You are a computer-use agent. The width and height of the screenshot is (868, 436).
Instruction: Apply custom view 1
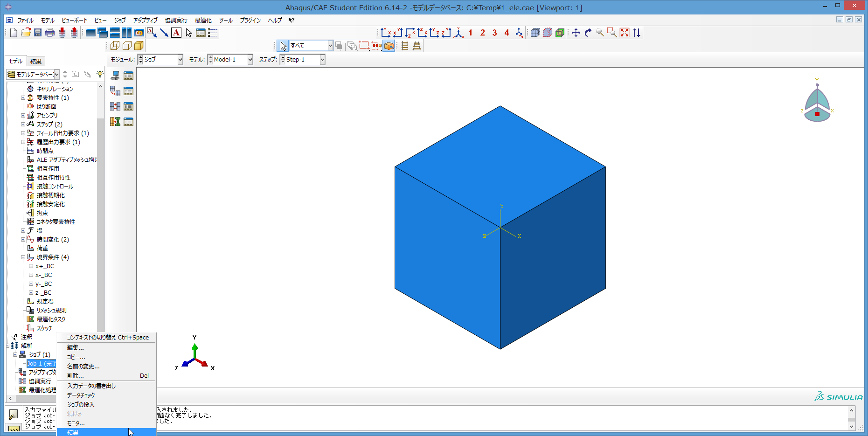(x=471, y=33)
